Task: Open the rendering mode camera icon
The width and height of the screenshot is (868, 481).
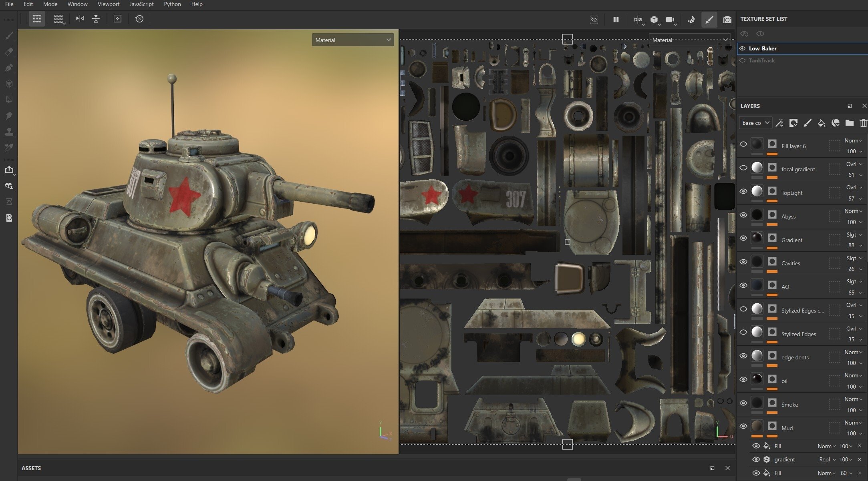Action: coord(727,19)
